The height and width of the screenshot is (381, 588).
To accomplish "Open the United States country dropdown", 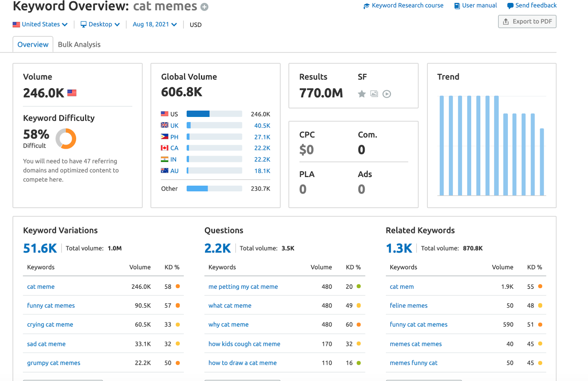I will pos(40,24).
